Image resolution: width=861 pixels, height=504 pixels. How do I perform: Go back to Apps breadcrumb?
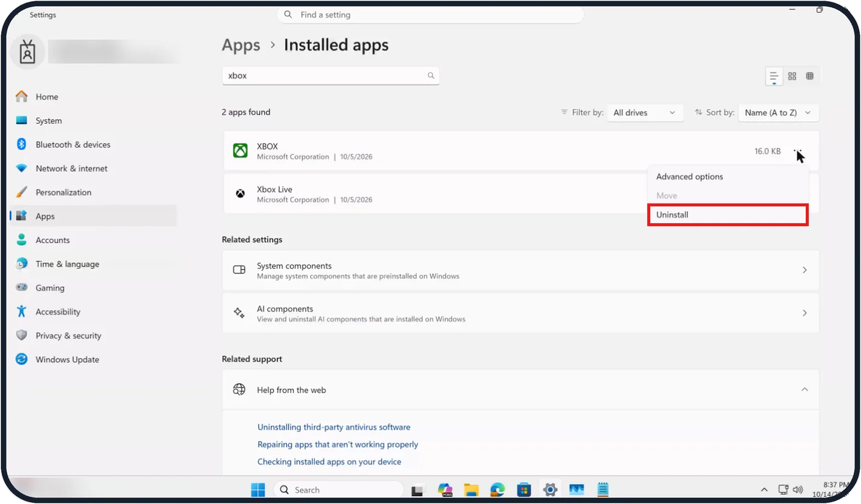[241, 45]
